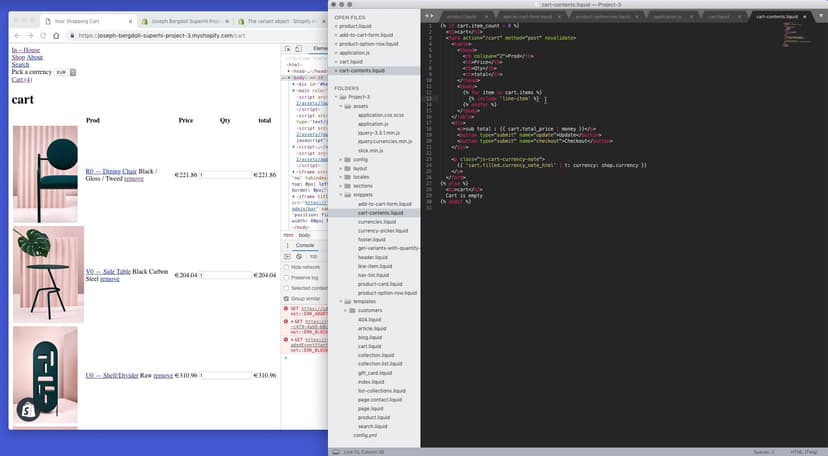Go forward in the Chrome browser
828x456 pixels.
(x=30, y=35)
